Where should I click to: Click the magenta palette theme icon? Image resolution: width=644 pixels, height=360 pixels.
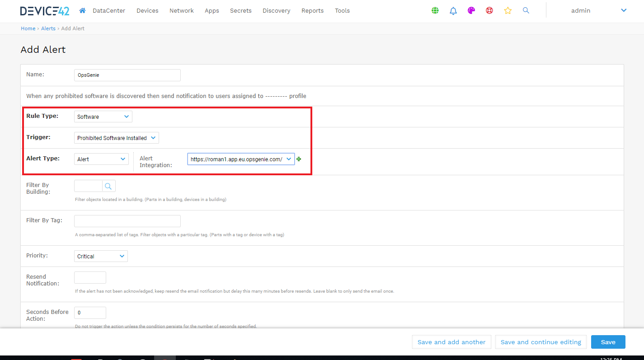(471, 10)
